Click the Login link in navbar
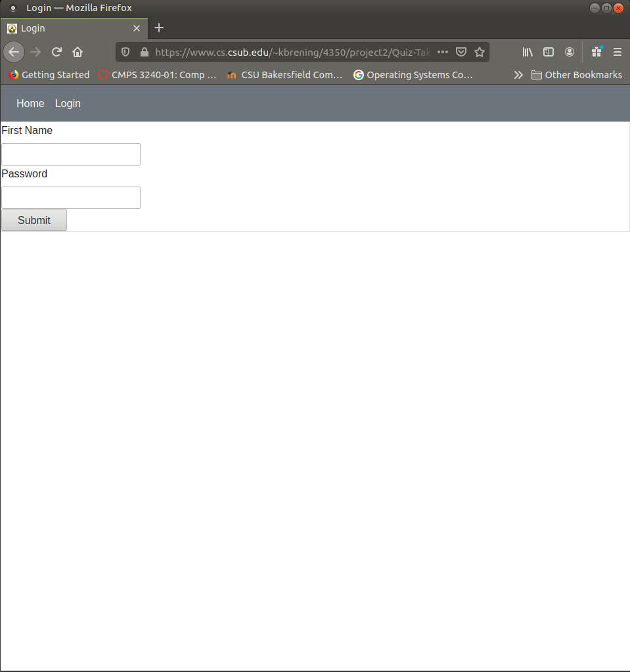630x672 pixels. [68, 103]
